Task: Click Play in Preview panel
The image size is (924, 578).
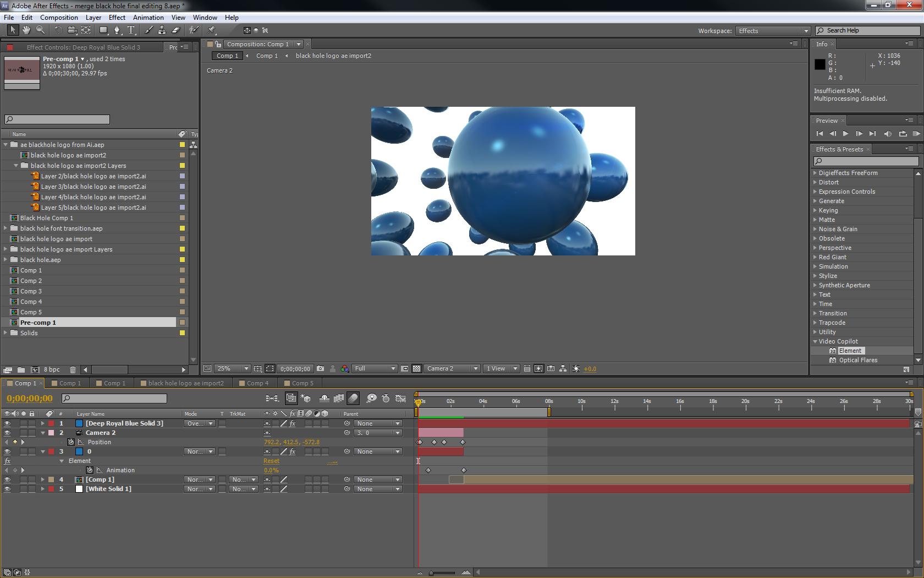Action: click(845, 134)
